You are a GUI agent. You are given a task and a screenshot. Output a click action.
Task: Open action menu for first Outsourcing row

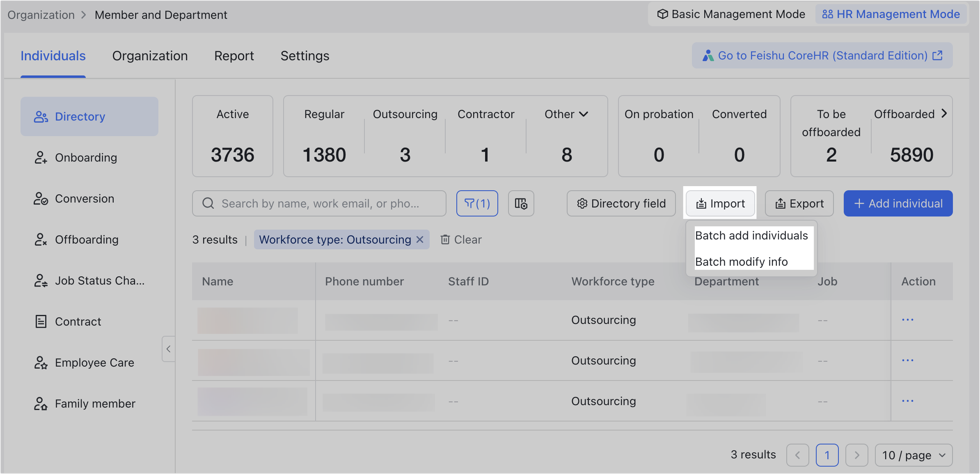pos(908,320)
